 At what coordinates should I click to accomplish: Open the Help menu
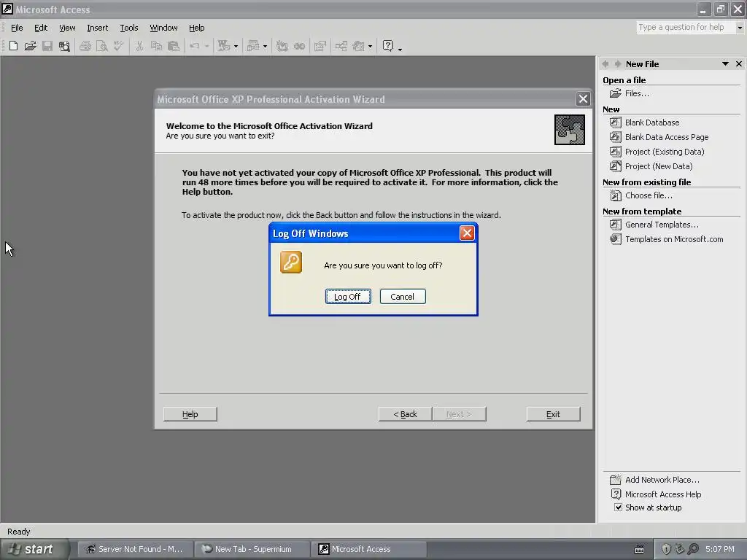[x=196, y=28]
